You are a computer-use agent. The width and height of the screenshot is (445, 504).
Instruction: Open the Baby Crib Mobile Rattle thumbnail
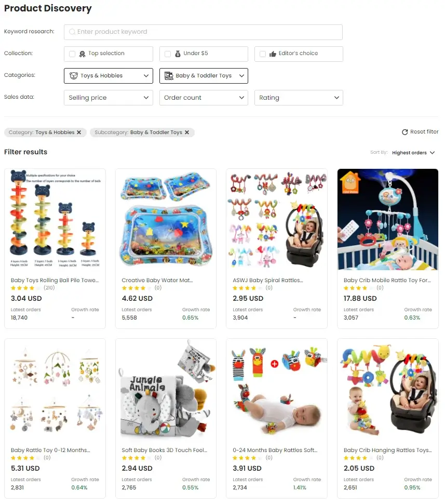388,220
